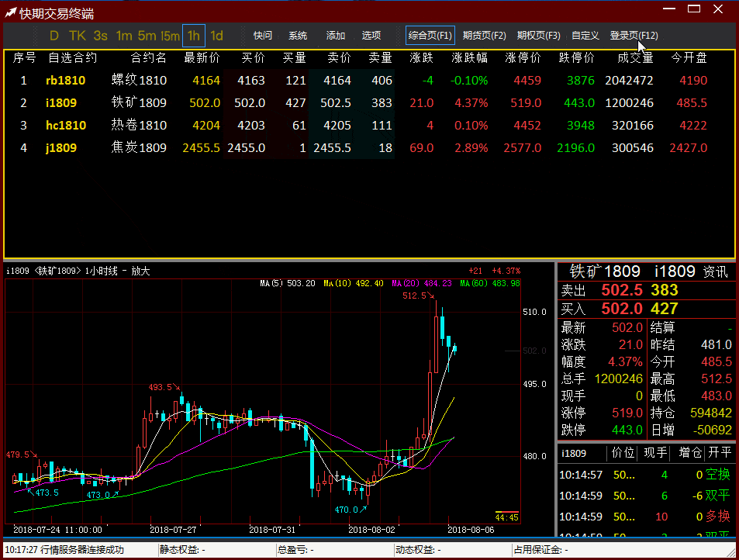Screen dimensions: 739x560
Task: Choose the 1m chart interval
Action: [123, 36]
